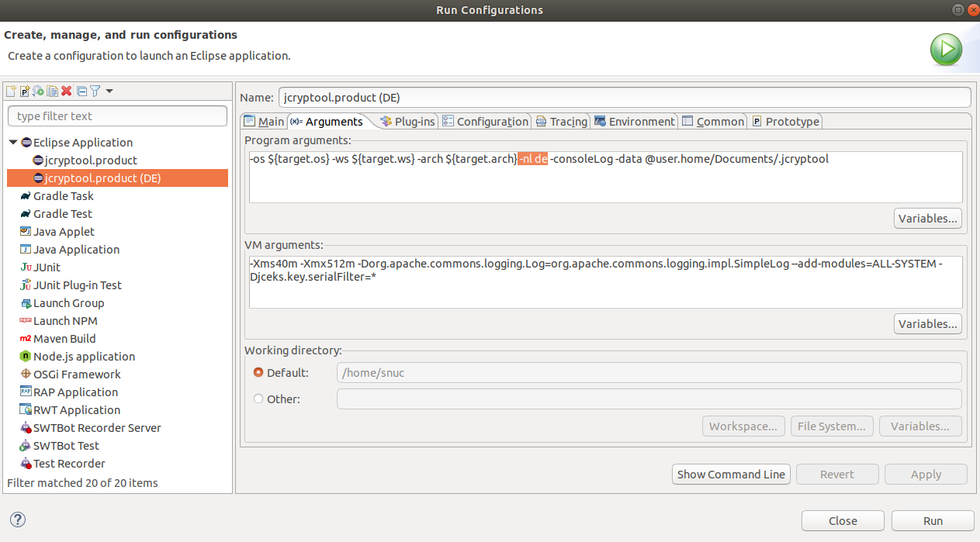Click the highlighted '-nl de' argument text
This screenshot has height=542, width=980.
[533, 159]
